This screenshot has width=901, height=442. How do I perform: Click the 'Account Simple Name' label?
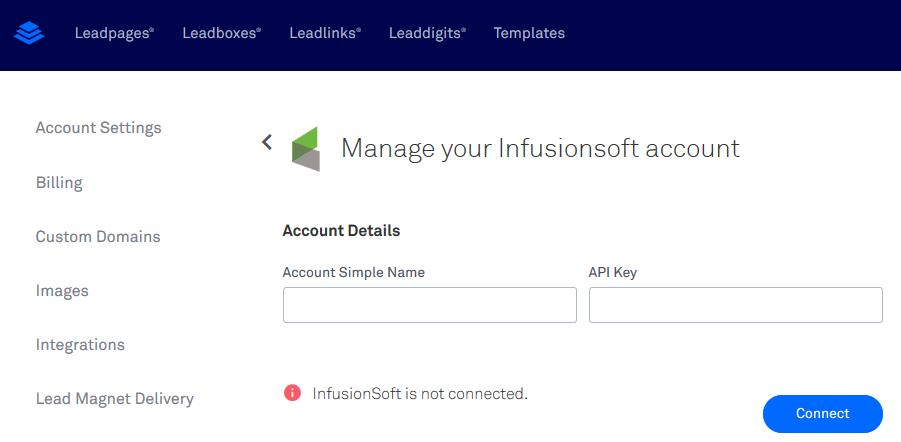(x=354, y=272)
